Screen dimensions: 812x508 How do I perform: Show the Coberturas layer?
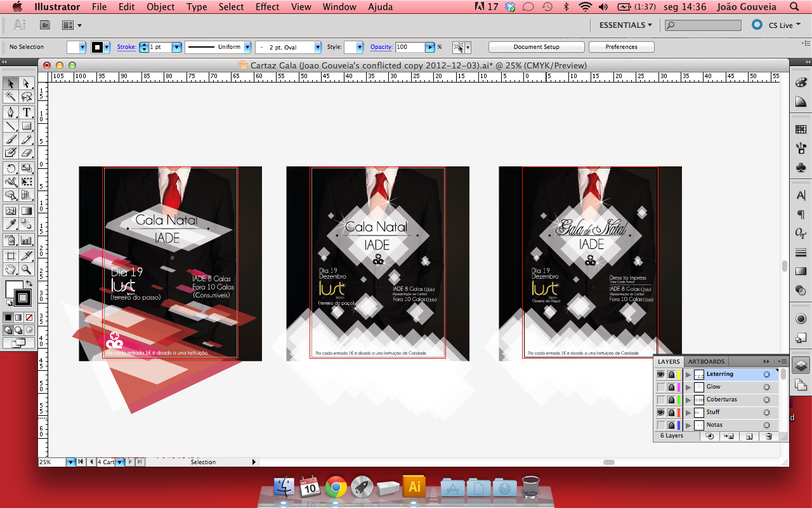(x=661, y=400)
